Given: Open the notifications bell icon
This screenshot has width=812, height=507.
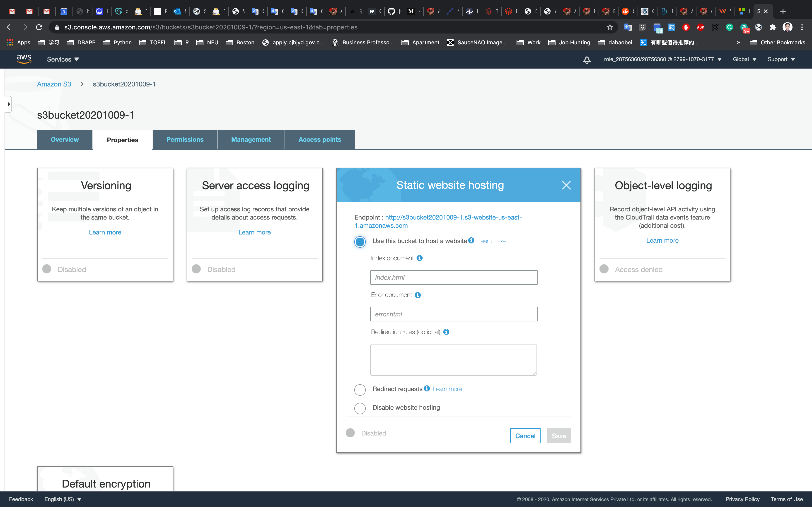Looking at the screenshot, I should click(587, 60).
